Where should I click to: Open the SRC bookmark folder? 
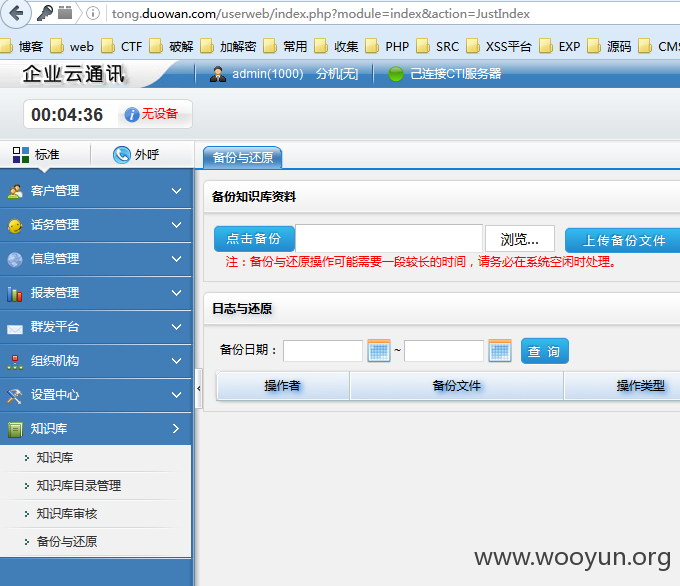click(x=438, y=46)
